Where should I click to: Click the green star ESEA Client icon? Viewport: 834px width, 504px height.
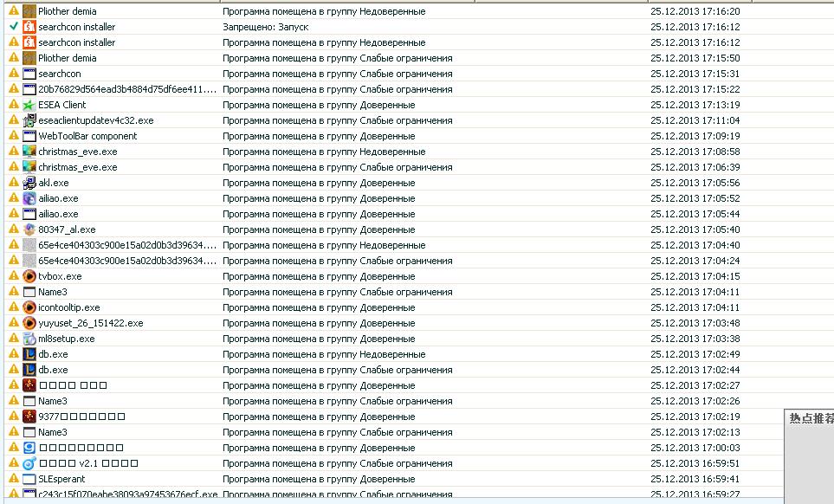coord(29,105)
